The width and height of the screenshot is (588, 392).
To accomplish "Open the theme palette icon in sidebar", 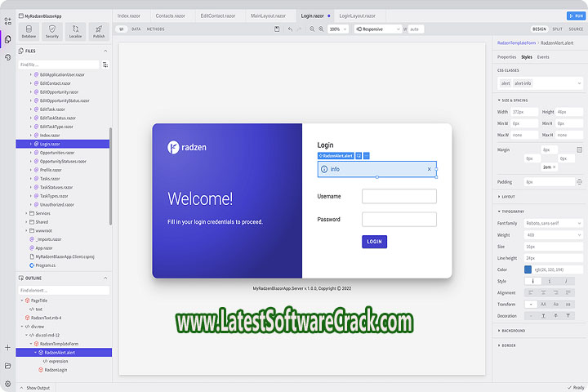I will (x=8, y=57).
